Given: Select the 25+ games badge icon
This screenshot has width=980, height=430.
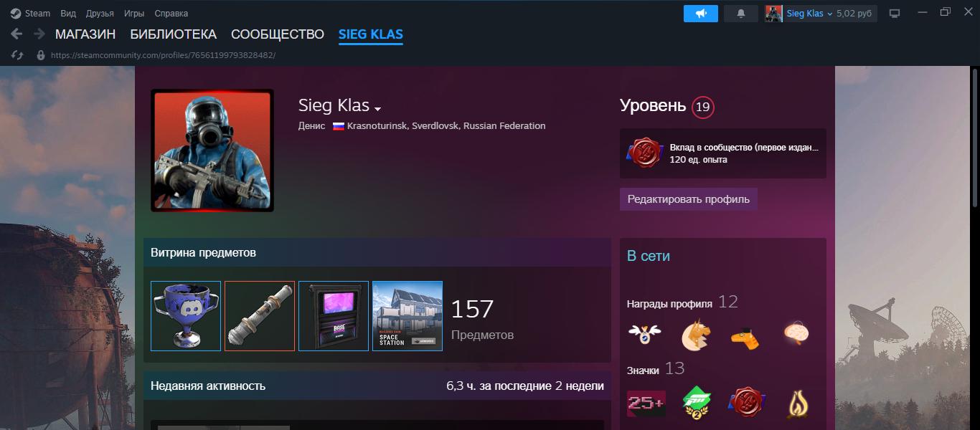Looking at the screenshot, I should 646,403.
